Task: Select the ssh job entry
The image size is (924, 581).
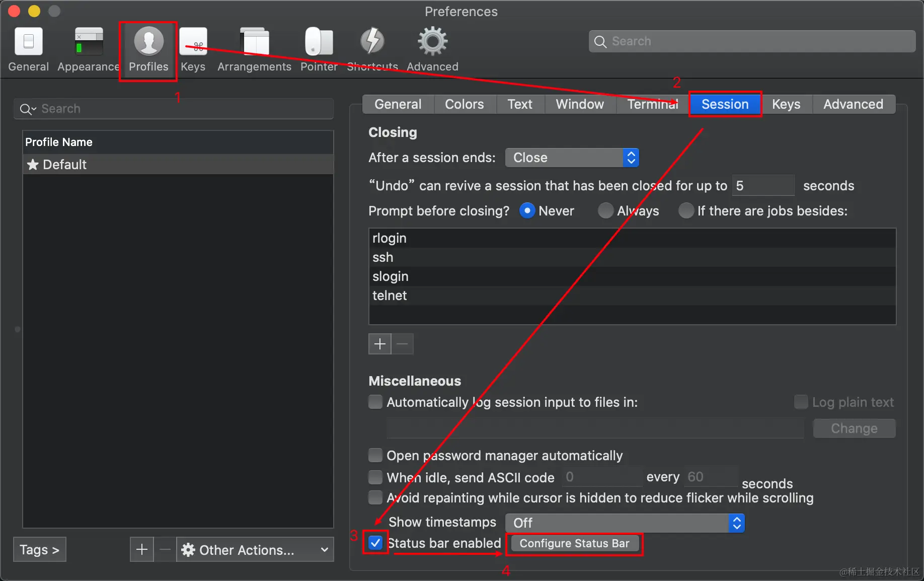Action: pyautogui.click(x=632, y=257)
